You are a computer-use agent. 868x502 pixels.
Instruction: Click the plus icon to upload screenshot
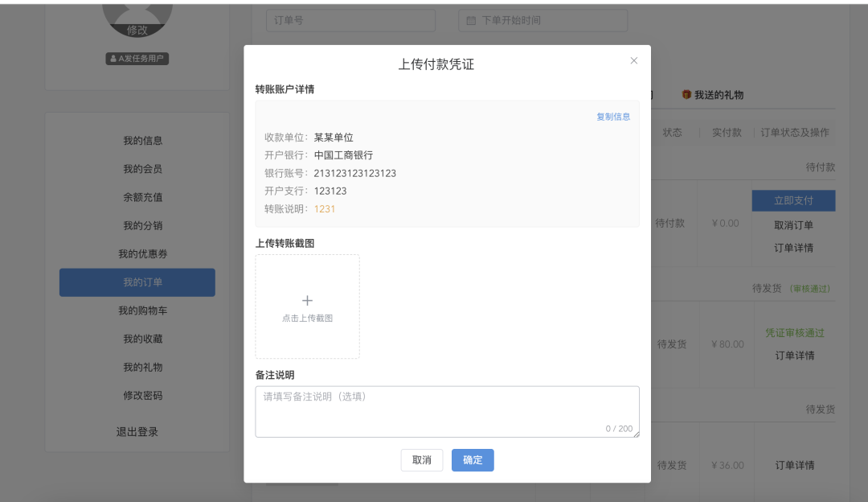(x=307, y=300)
